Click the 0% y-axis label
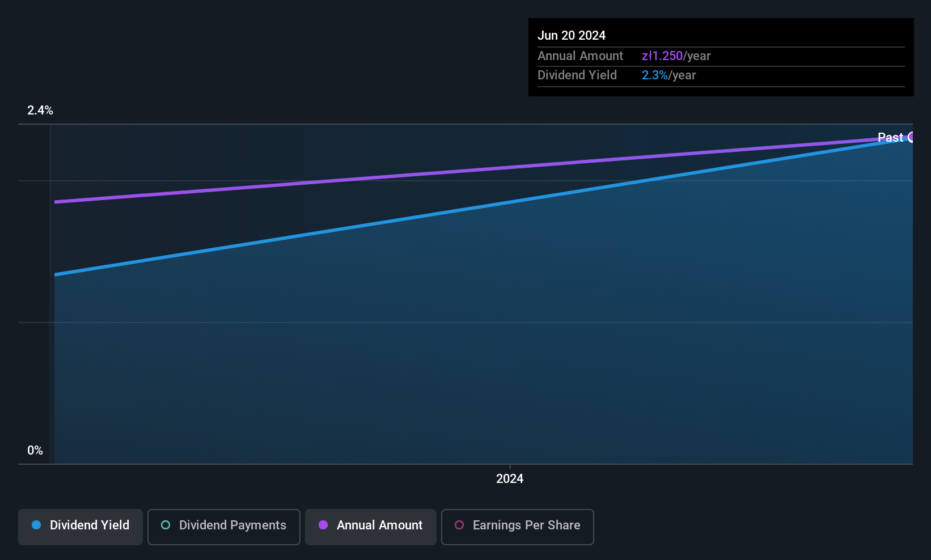Viewport: 931px width, 560px height. (35, 450)
